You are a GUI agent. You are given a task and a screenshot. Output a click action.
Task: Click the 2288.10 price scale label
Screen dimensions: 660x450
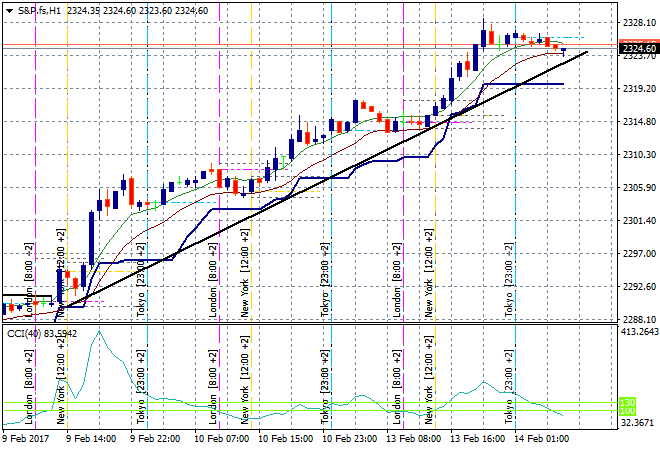[638, 319]
